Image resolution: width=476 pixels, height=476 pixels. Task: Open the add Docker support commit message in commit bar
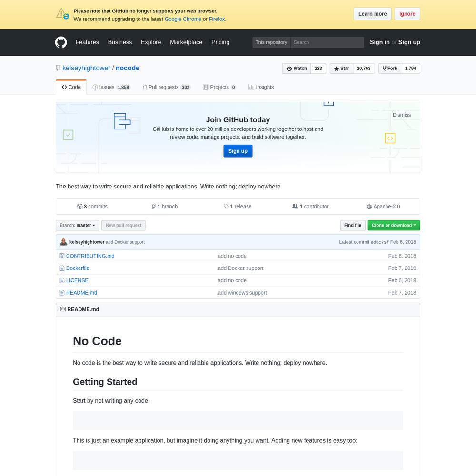(x=125, y=242)
